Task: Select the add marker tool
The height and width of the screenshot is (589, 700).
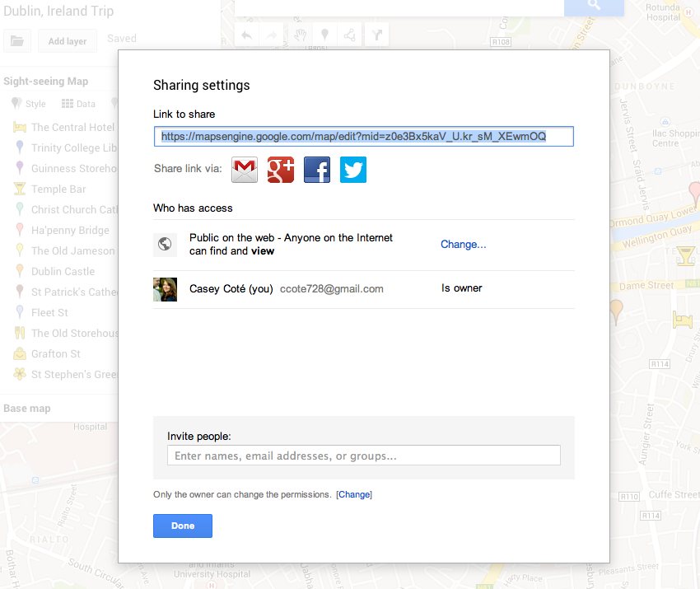Action: pos(324,35)
